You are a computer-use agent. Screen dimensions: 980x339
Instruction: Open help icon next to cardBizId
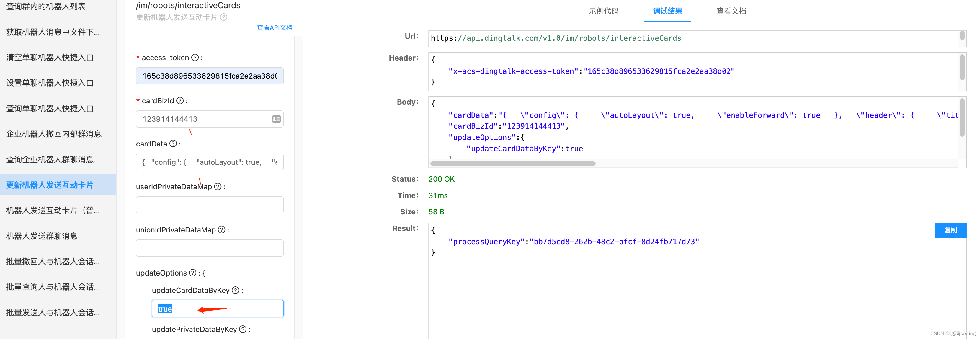pos(180,100)
